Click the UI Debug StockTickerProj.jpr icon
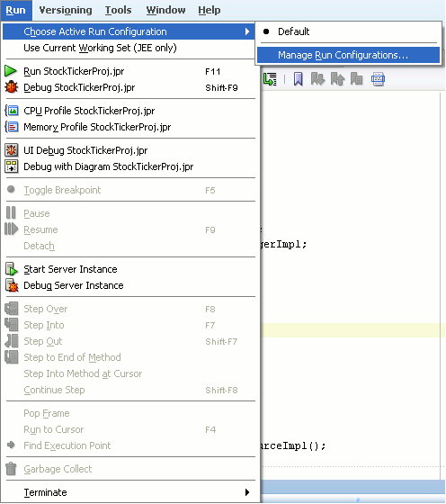The height and width of the screenshot is (504, 446). 11,150
